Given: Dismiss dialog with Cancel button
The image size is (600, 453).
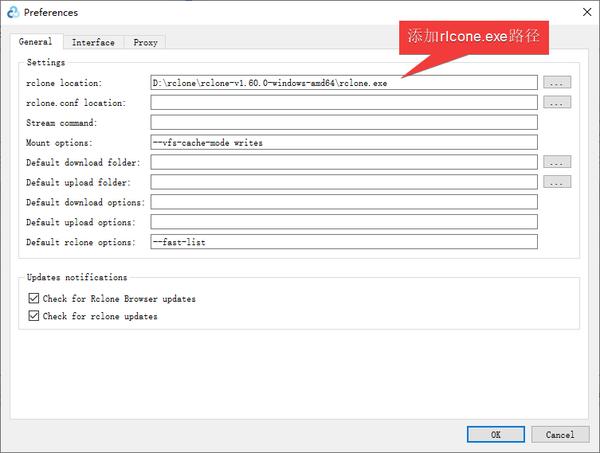Looking at the screenshot, I should pos(560,435).
